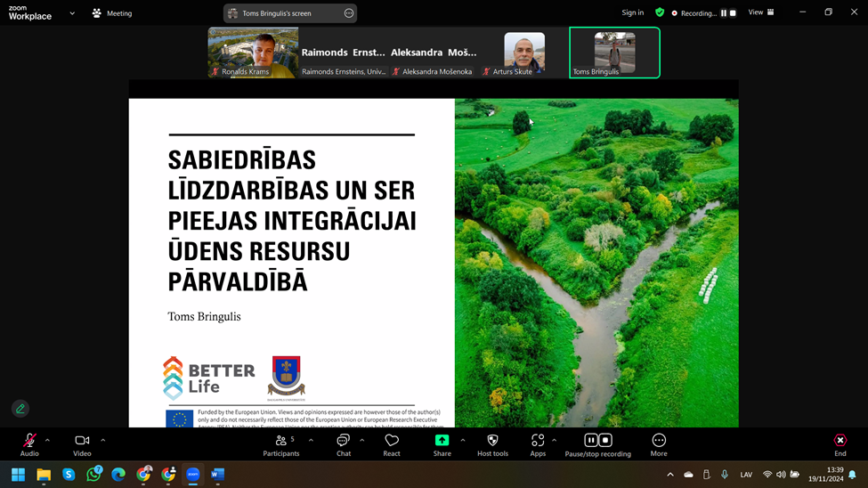The width and height of the screenshot is (868, 488).
Task: Select Aleksandra Mošenoka participant tile
Action: [x=434, y=53]
